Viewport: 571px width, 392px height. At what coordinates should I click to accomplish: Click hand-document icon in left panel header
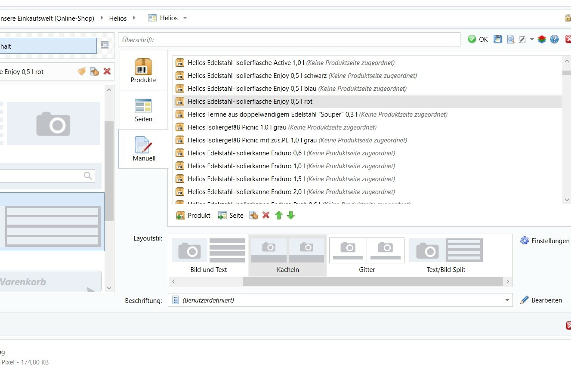click(94, 71)
